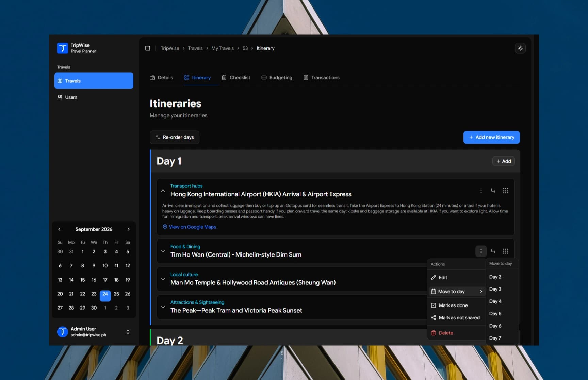Click drag handle grid on Tim Ho Wan item

point(506,251)
